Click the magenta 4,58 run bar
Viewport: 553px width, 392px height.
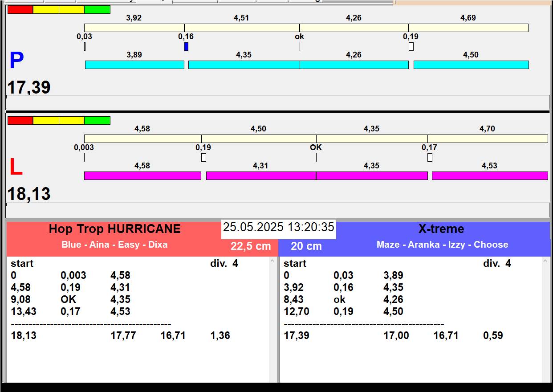(142, 176)
